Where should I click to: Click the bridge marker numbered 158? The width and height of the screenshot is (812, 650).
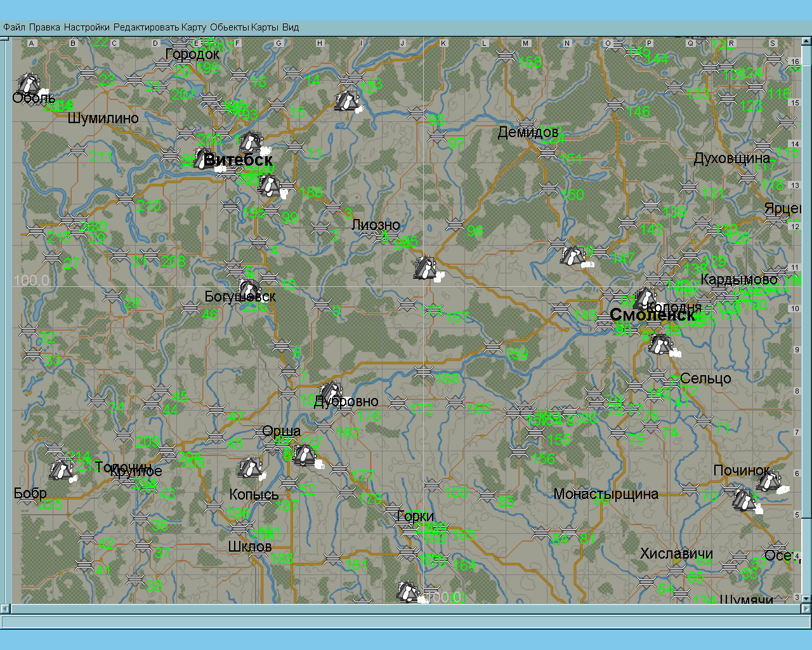[506, 56]
